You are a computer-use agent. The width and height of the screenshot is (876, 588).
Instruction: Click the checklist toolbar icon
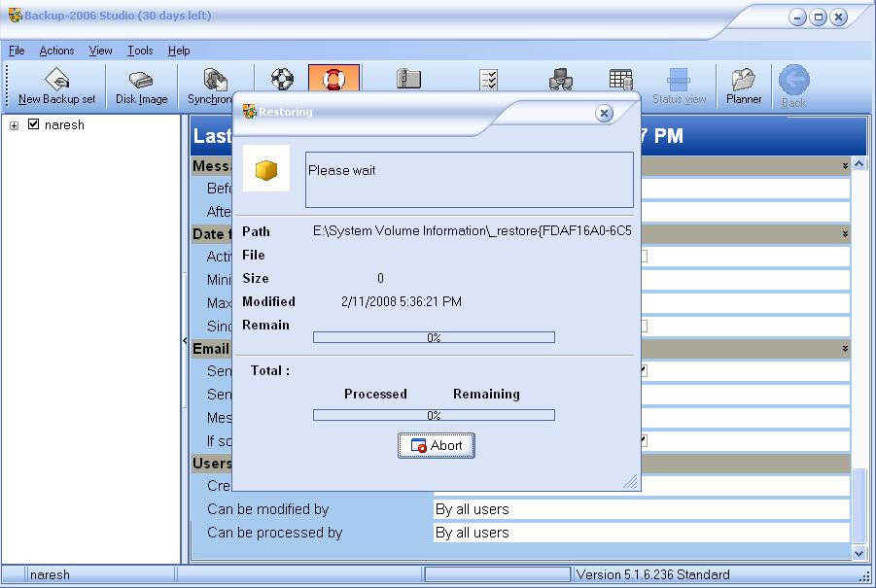click(489, 80)
